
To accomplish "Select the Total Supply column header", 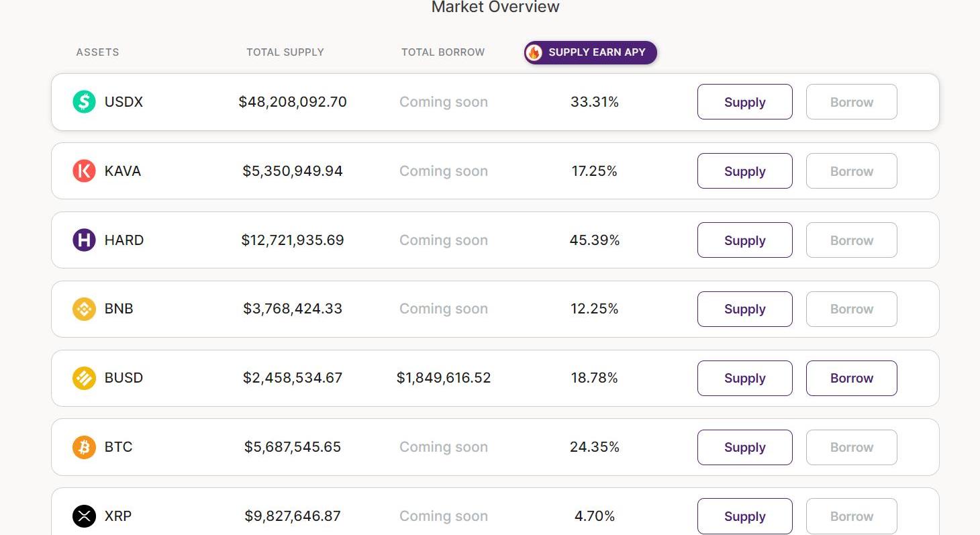I will pyautogui.click(x=285, y=52).
